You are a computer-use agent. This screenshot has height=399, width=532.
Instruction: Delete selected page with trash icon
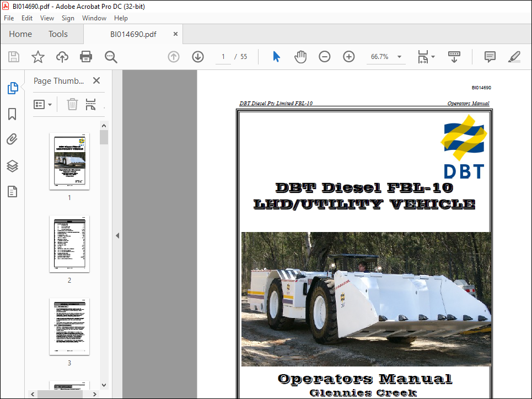72,104
